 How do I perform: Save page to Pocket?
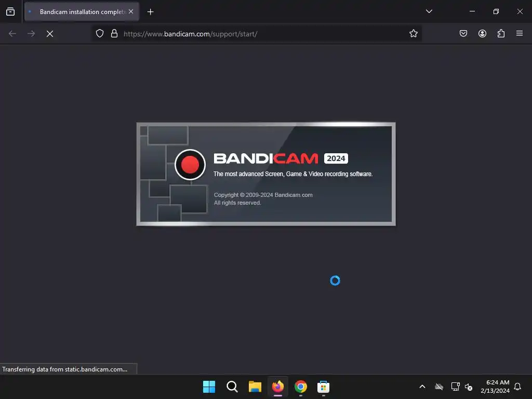pyautogui.click(x=463, y=34)
